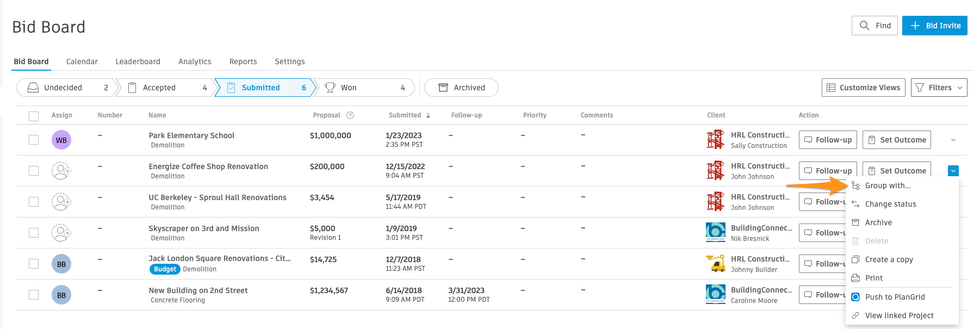Check the Park Elementary School row checkbox
The image size is (980, 329).
34,140
